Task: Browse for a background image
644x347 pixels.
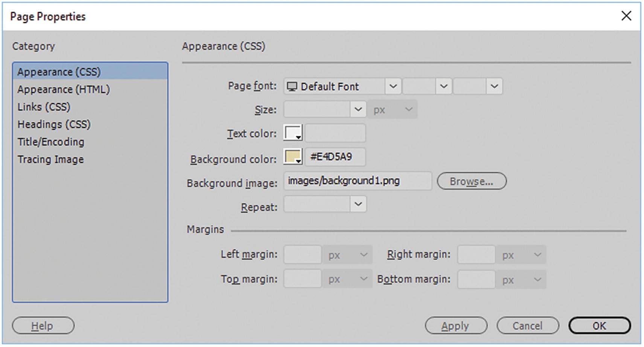Action: click(472, 181)
